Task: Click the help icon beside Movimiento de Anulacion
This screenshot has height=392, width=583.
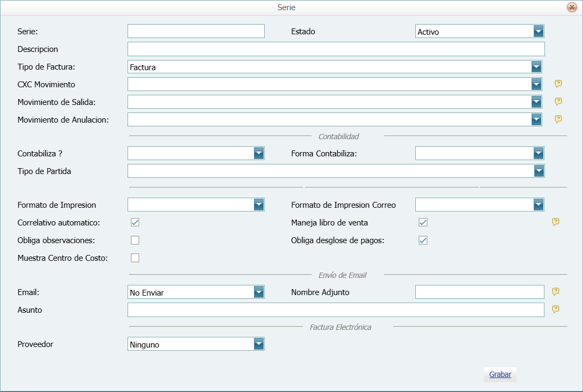Action: 558,119
